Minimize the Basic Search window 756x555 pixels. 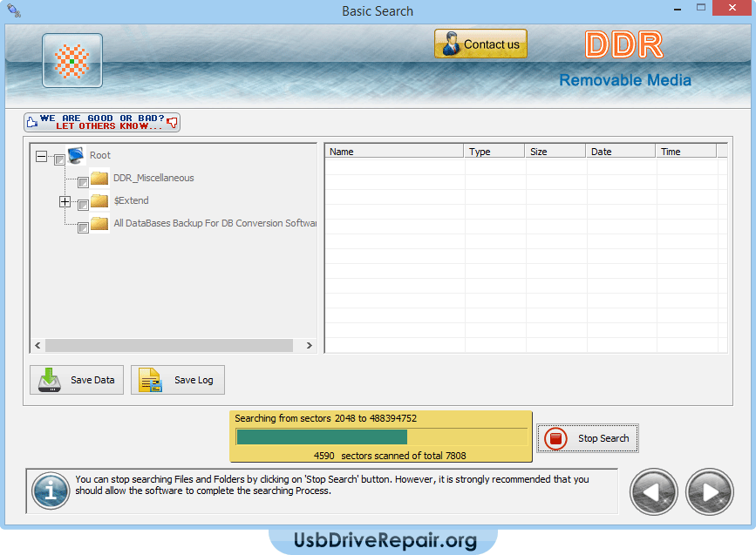[678, 9]
